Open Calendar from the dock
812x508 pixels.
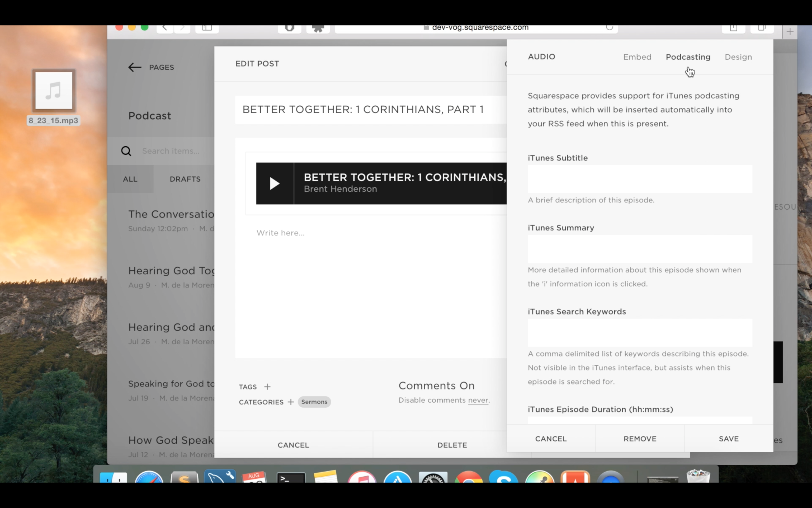click(x=254, y=477)
